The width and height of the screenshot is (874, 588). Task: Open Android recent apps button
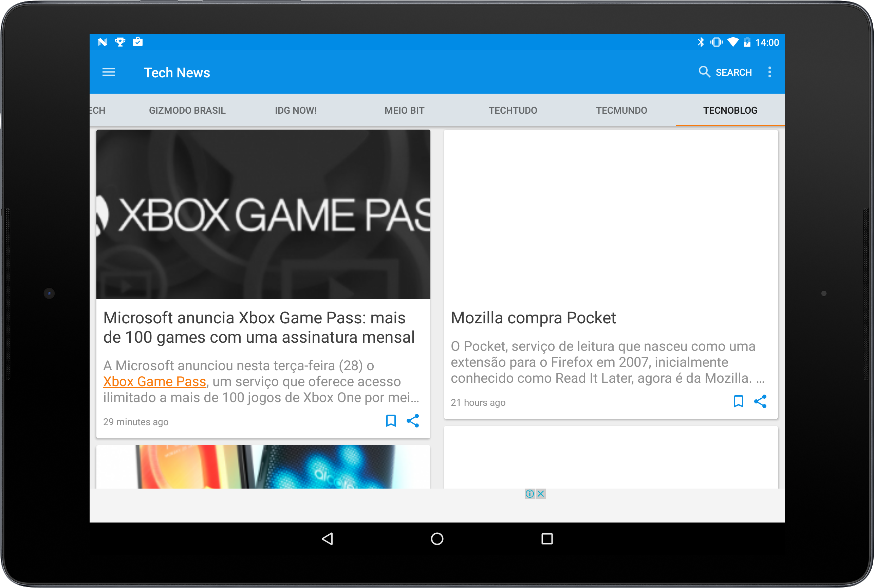pos(547,539)
